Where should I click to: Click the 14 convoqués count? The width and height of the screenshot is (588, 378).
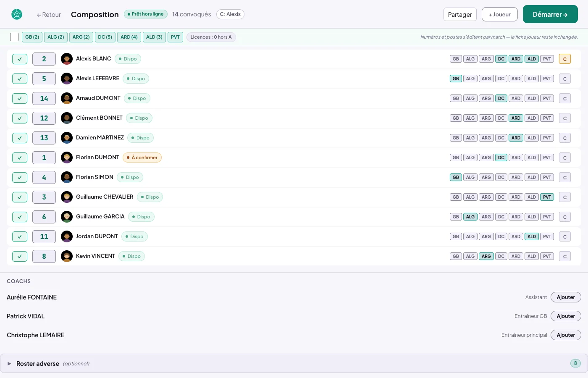[x=192, y=14]
